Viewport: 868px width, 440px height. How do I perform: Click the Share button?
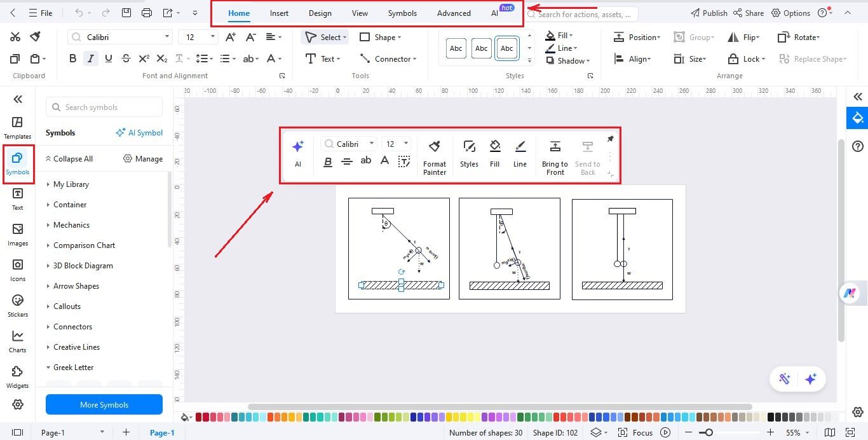[x=749, y=13]
